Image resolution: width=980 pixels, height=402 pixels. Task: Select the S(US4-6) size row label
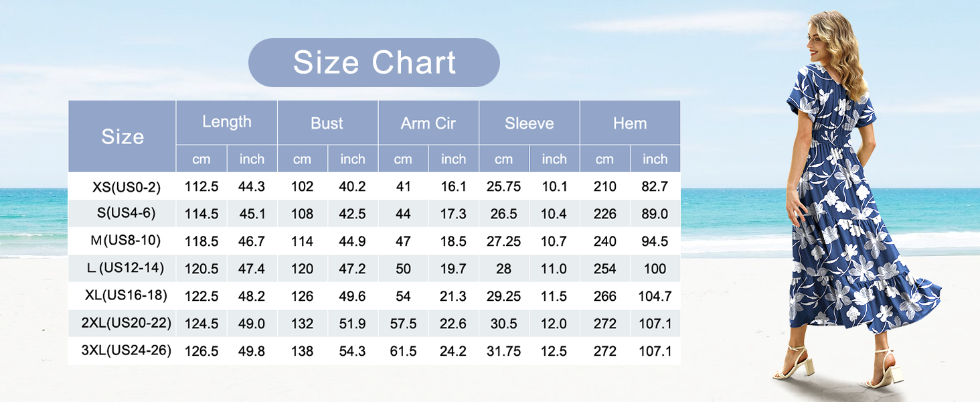127,214
